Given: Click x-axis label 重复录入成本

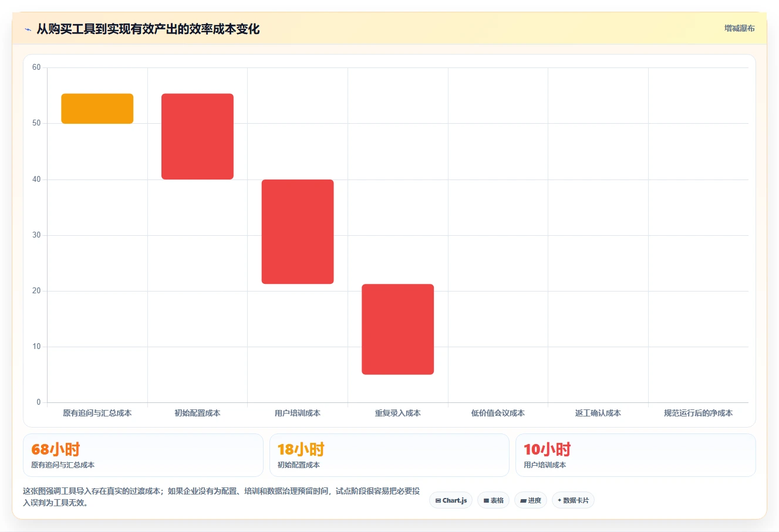Looking at the screenshot, I should point(398,413).
